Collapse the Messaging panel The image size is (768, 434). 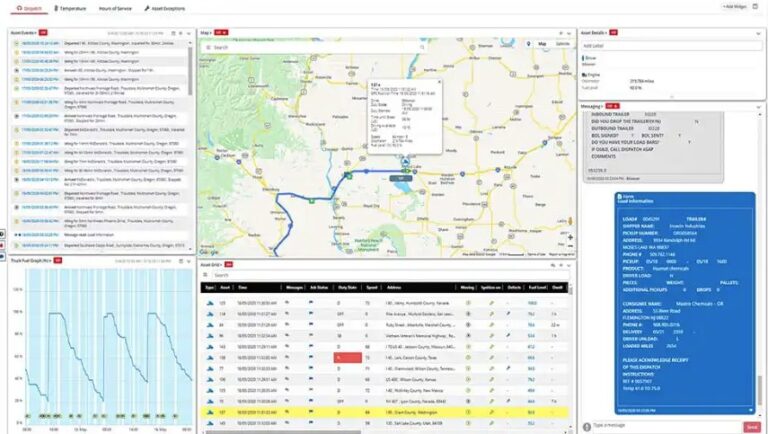click(x=758, y=105)
